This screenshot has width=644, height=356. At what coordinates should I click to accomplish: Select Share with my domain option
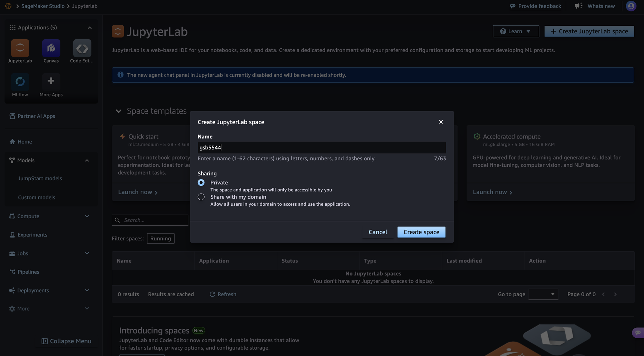pos(201,197)
